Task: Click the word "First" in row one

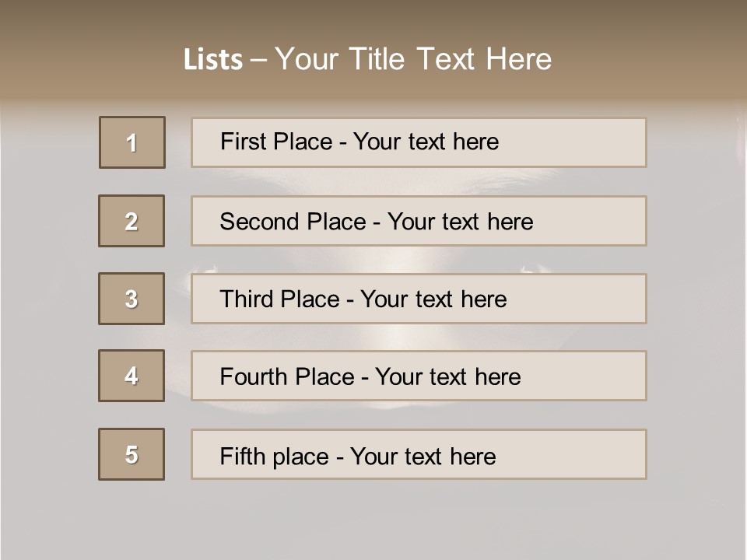Action: coord(241,142)
